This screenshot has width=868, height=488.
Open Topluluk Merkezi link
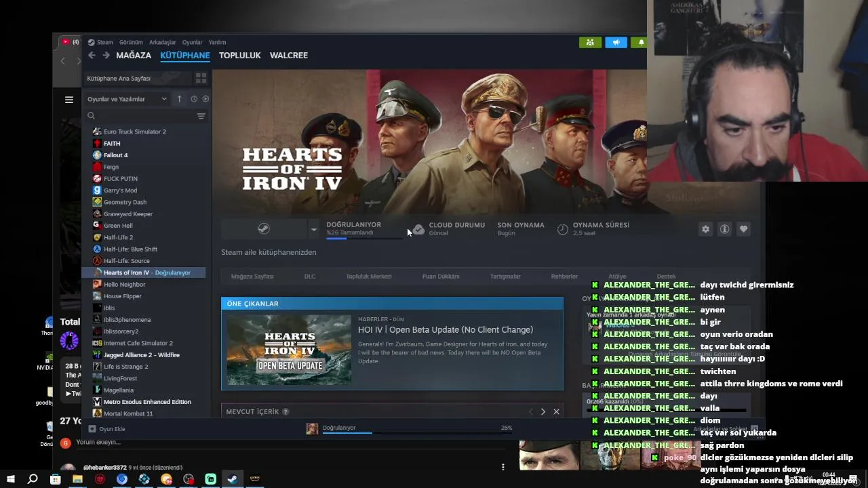[x=369, y=277]
